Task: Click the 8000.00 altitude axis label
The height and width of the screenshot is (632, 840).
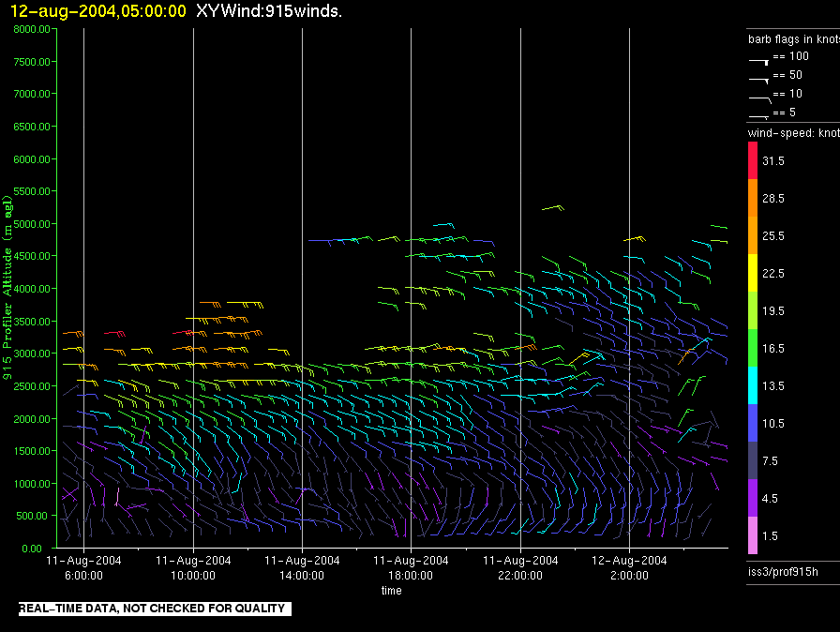Action: tap(32, 29)
